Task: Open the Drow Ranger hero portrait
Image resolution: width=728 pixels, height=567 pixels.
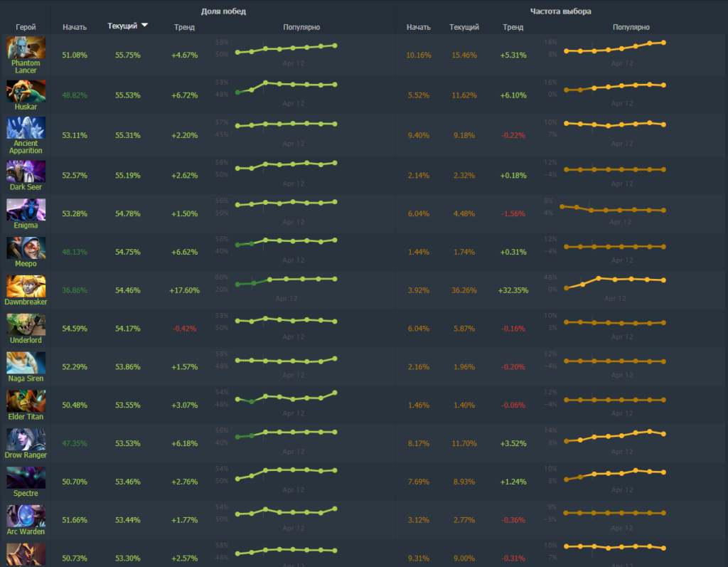Action: click(x=26, y=439)
